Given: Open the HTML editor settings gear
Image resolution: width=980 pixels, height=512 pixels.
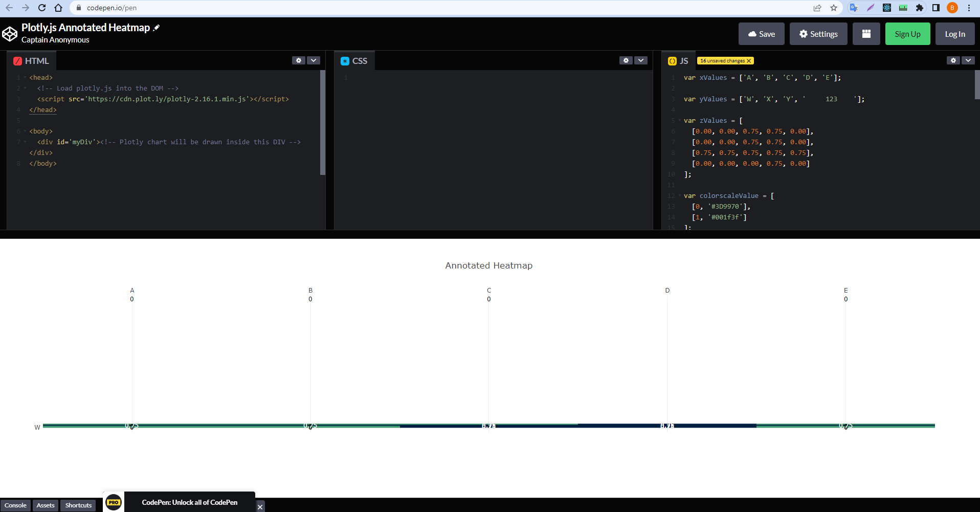Looking at the screenshot, I should click(x=299, y=60).
